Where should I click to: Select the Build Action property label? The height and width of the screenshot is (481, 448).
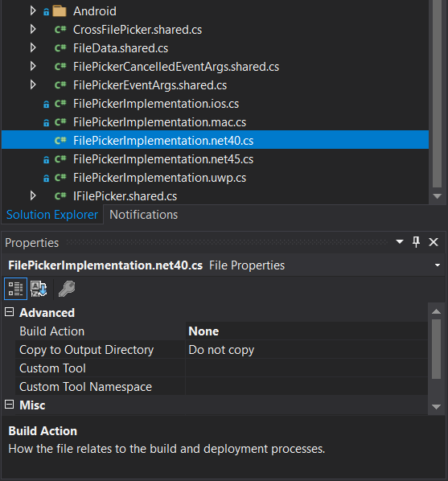coord(51,331)
